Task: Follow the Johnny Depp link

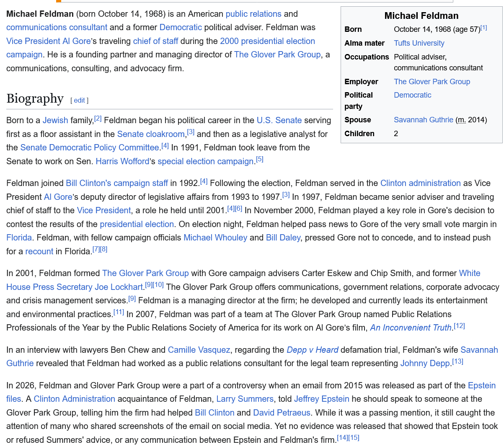Action: [x=425, y=363]
